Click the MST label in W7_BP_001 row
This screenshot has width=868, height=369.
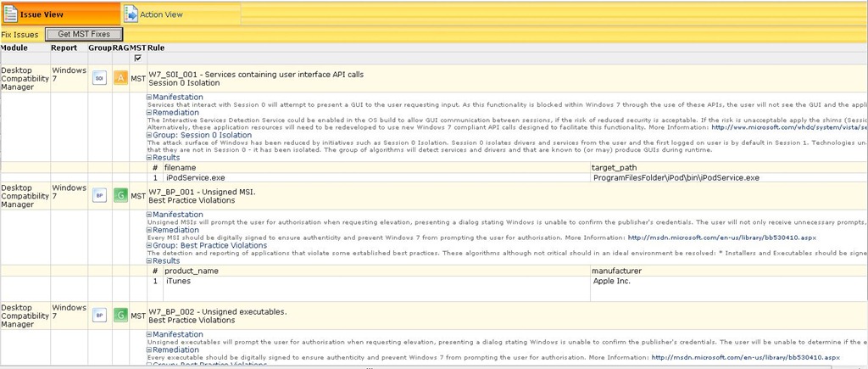coord(138,196)
